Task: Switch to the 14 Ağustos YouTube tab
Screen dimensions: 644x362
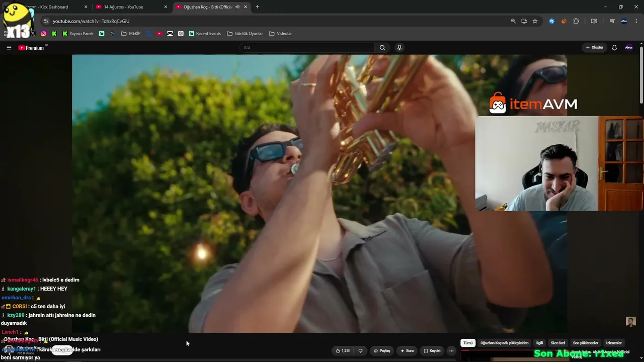Action: pos(131,7)
